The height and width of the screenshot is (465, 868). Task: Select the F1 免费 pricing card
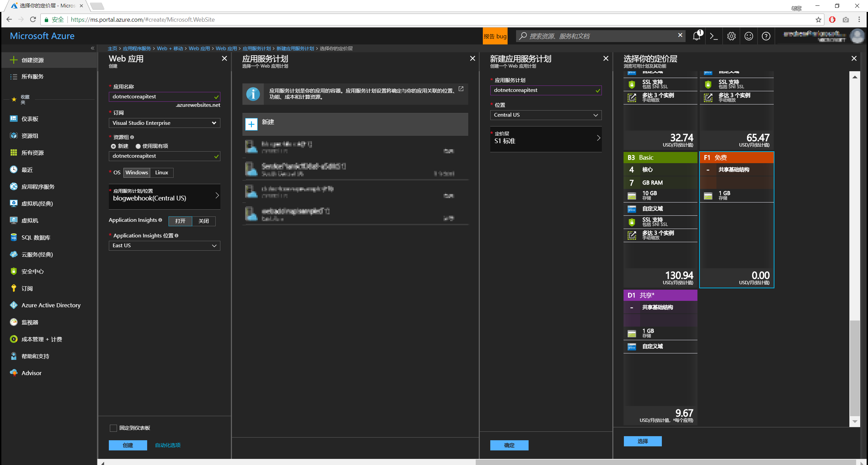pos(737,220)
